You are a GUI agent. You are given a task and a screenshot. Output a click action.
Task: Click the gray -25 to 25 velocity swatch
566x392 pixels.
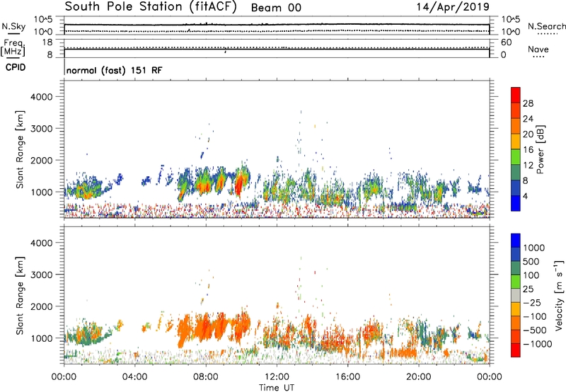(x=516, y=295)
